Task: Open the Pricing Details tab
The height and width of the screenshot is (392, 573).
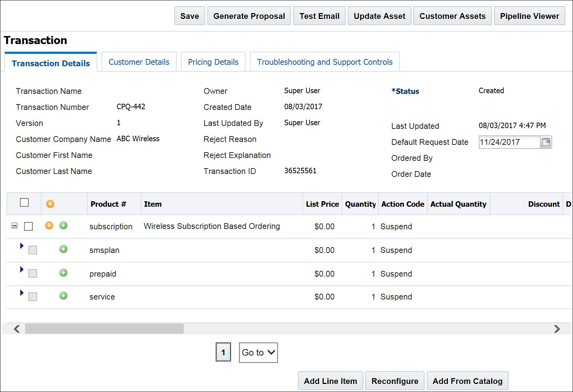Action: pyautogui.click(x=213, y=62)
